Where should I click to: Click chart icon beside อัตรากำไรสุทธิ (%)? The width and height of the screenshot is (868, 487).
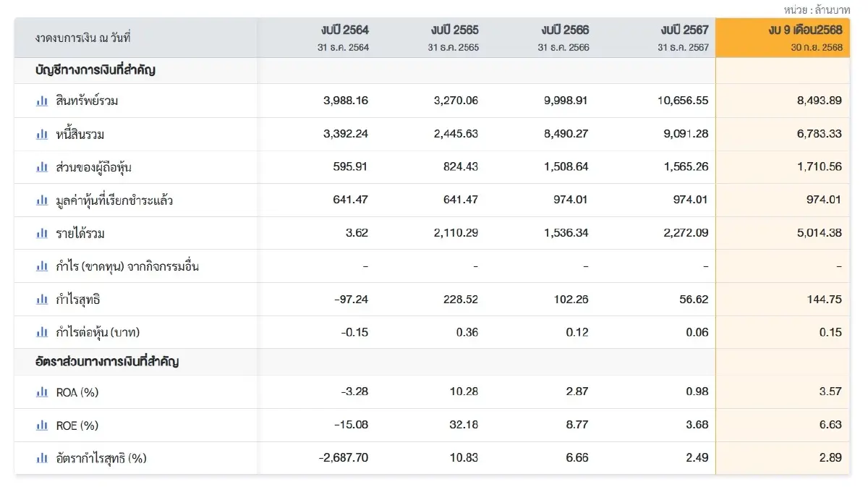[42, 458]
